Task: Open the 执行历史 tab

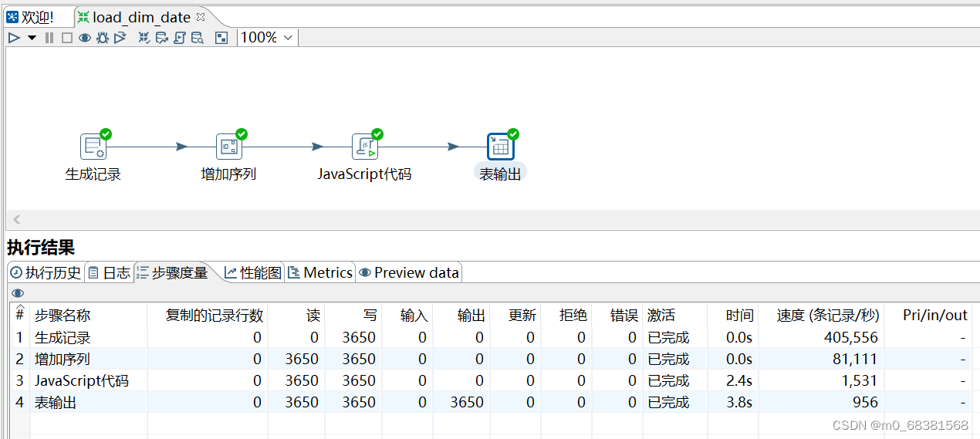Action: pos(45,272)
